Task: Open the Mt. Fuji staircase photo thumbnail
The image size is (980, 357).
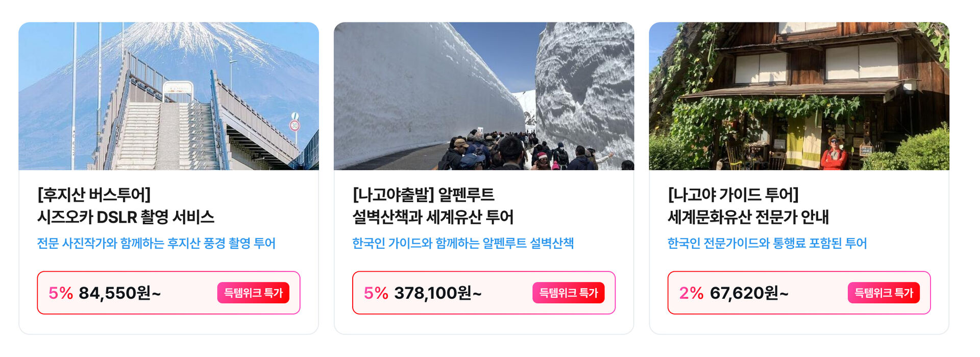Action: pyautogui.click(x=168, y=96)
